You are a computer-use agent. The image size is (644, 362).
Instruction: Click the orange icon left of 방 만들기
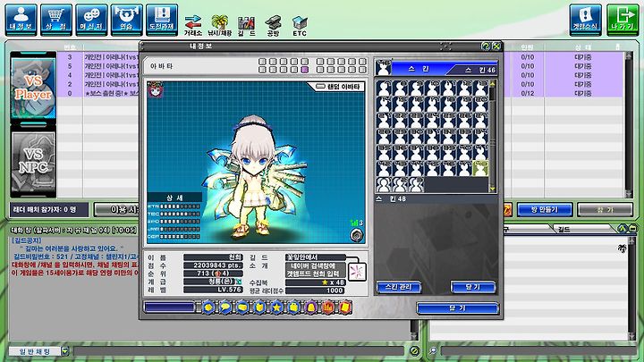coord(507,210)
